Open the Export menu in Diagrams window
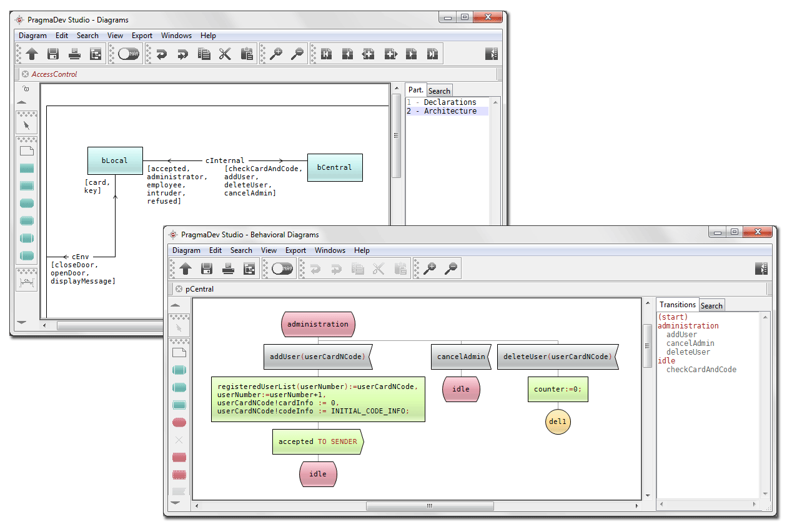This screenshot has height=532, width=792. click(142, 36)
